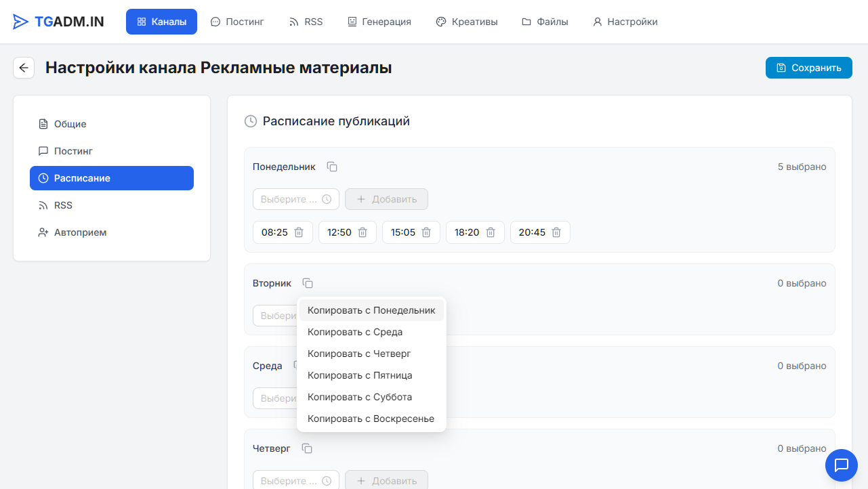The width and height of the screenshot is (868, 489).
Task: Remove the 18:20 time slot
Action: click(x=491, y=232)
